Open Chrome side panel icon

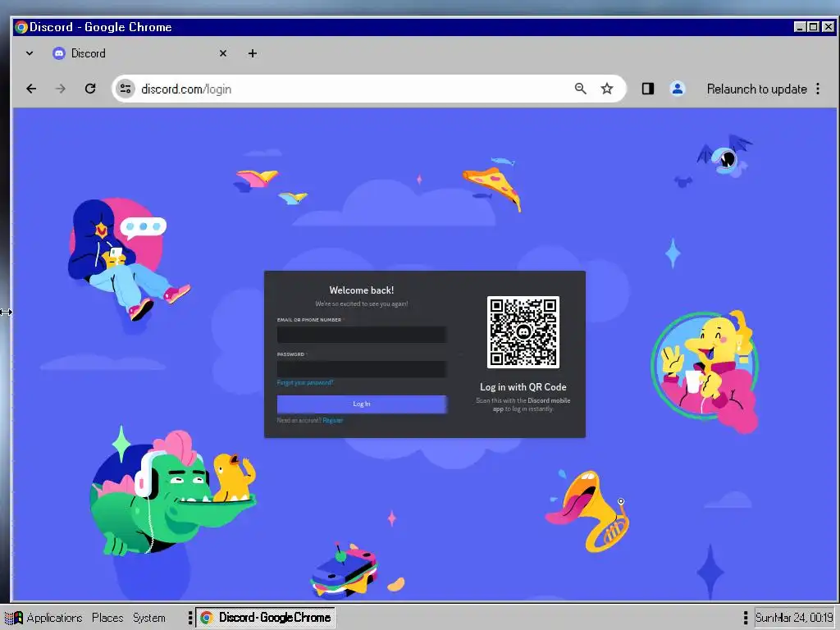648,89
